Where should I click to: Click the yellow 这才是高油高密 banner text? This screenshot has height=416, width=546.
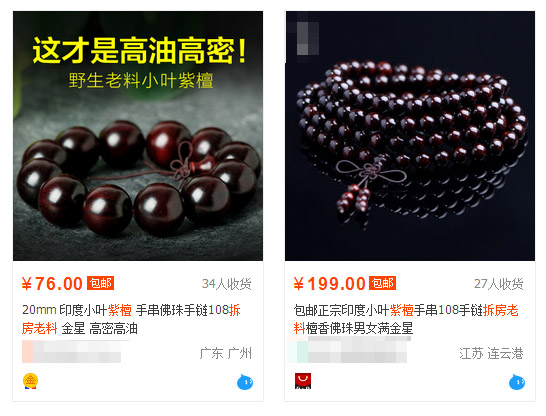pyautogui.click(x=139, y=51)
